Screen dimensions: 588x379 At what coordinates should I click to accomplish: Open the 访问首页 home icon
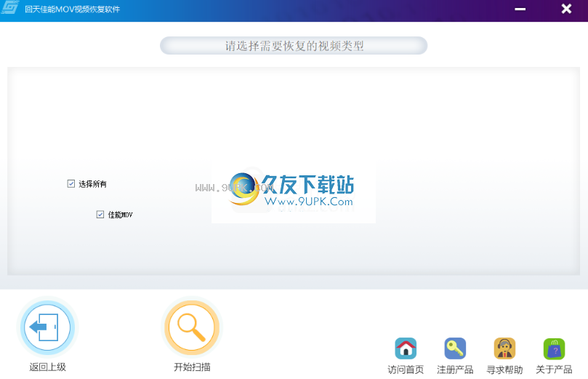(x=406, y=348)
